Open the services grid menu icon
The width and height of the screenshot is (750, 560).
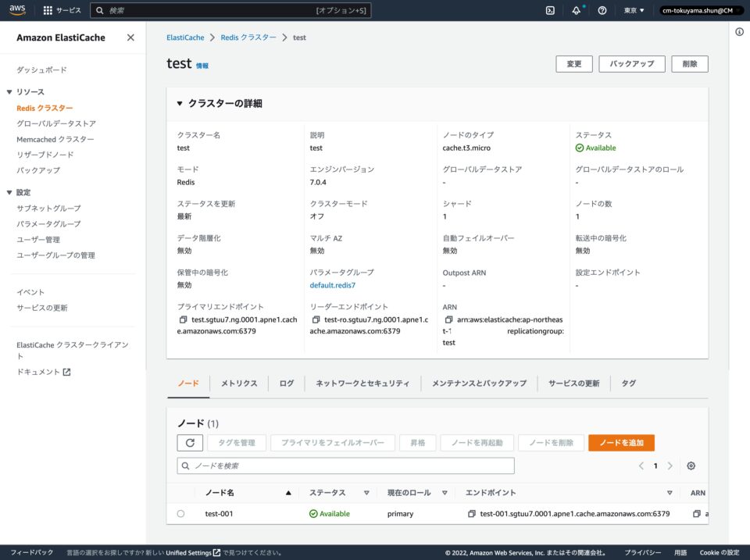(x=48, y=10)
